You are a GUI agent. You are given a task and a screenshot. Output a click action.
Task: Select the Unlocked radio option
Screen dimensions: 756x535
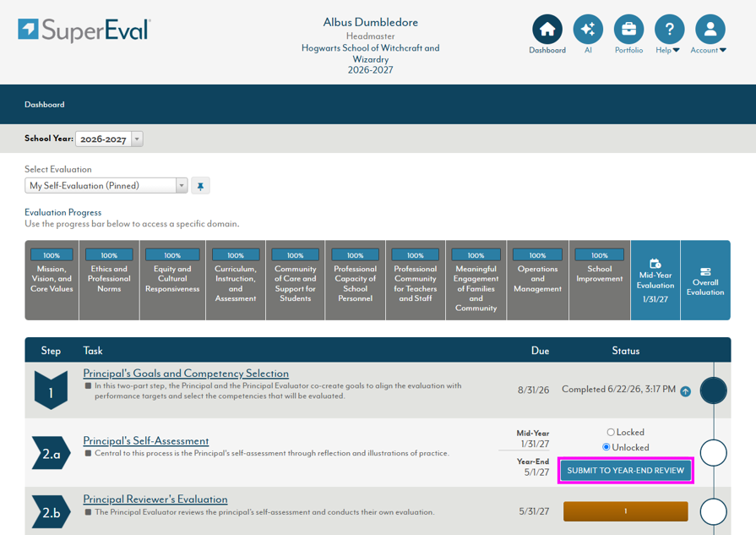point(606,447)
